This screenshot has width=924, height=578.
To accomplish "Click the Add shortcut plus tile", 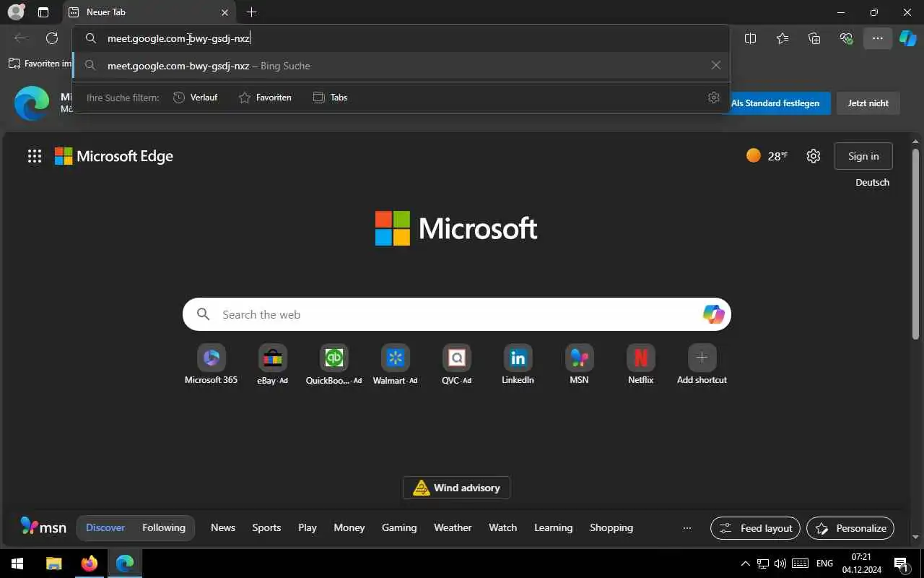I will click(x=702, y=364).
